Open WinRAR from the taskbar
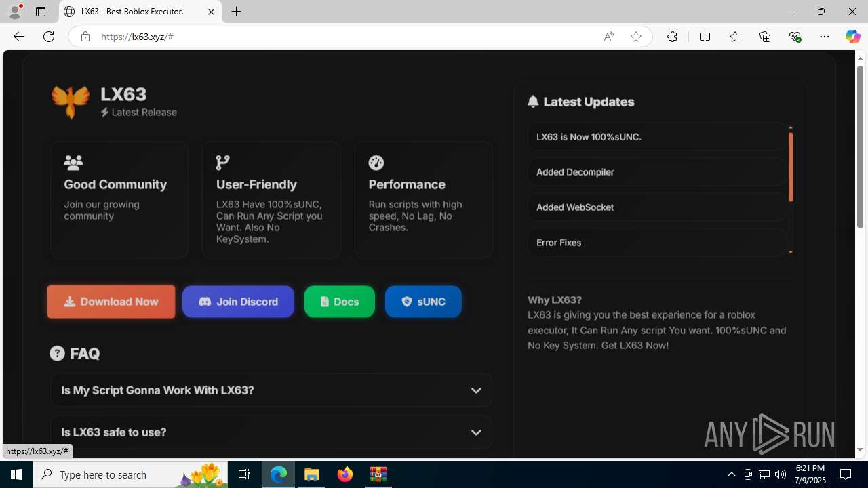Screen dimensions: 868x488 378,474
